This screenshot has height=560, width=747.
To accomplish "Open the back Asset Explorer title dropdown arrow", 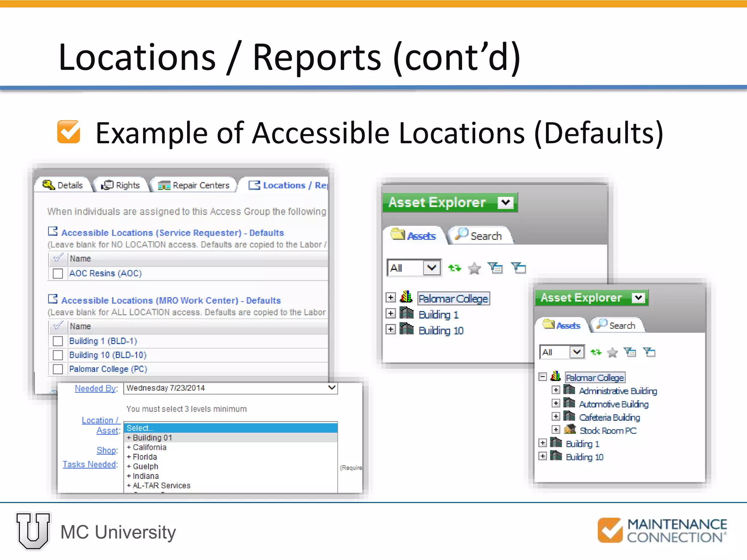I will 506,202.
